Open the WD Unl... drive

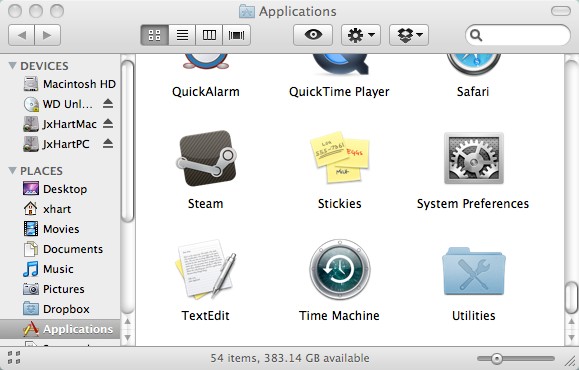coord(58,104)
